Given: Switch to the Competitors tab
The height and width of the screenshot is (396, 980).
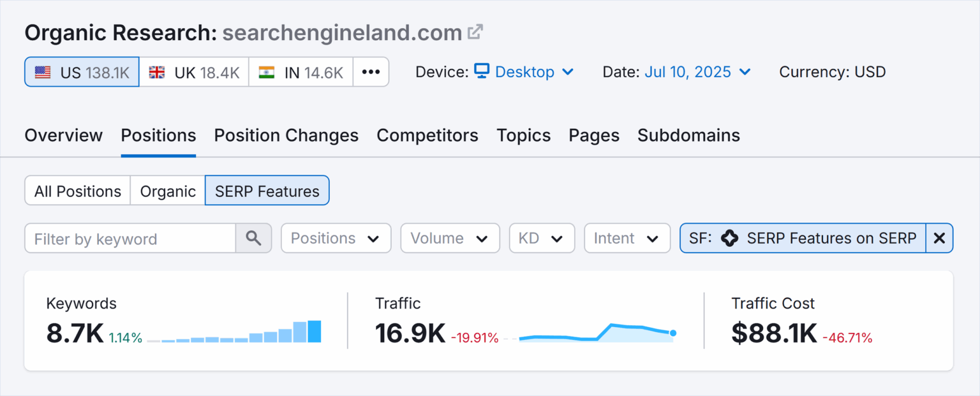Looking at the screenshot, I should point(427,135).
